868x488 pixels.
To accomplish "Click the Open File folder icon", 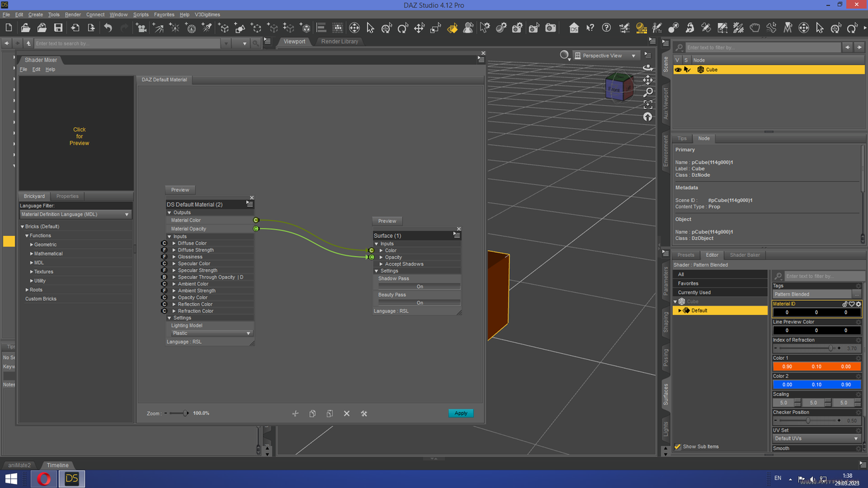I will point(25,28).
